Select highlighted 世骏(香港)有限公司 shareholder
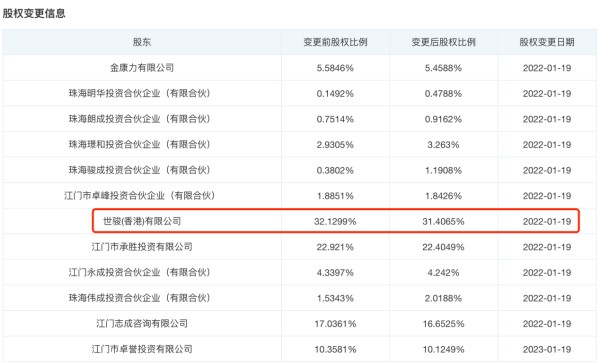 click(142, 221)
